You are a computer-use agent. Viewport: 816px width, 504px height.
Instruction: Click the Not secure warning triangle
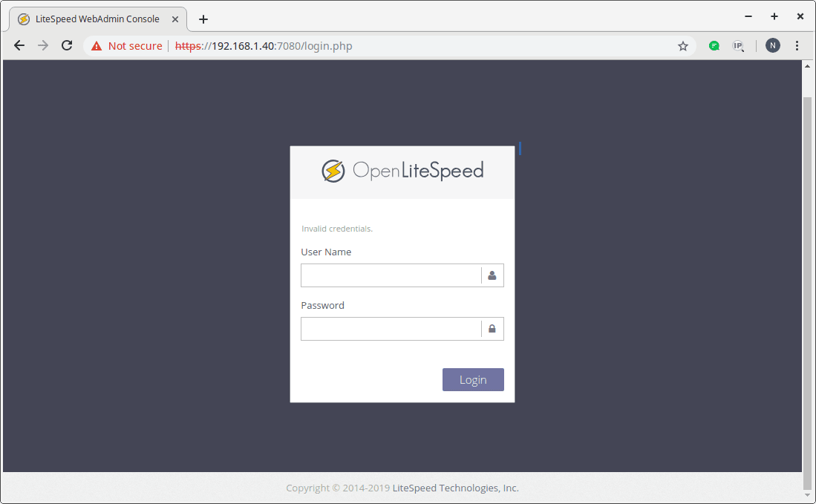95,45
